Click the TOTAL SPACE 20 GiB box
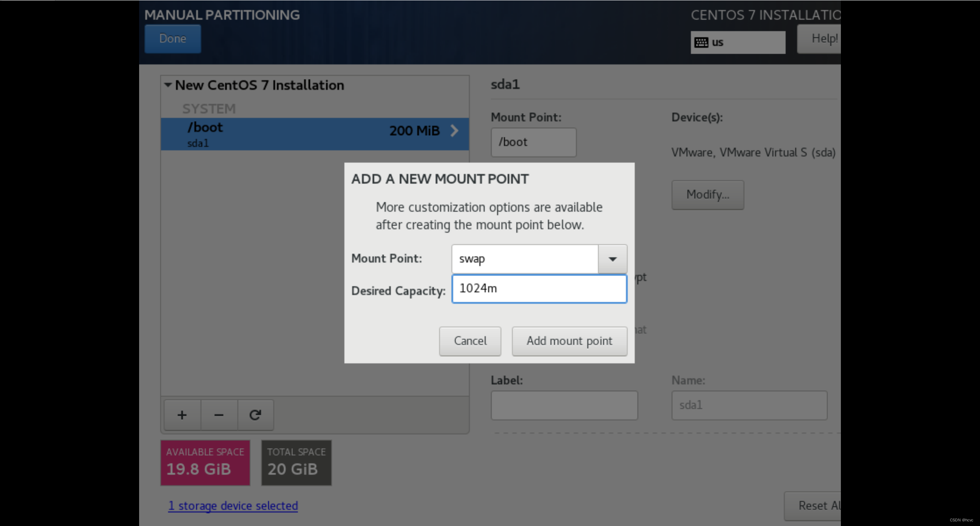Viewport: 980px width, 526px height. (297, 463)
